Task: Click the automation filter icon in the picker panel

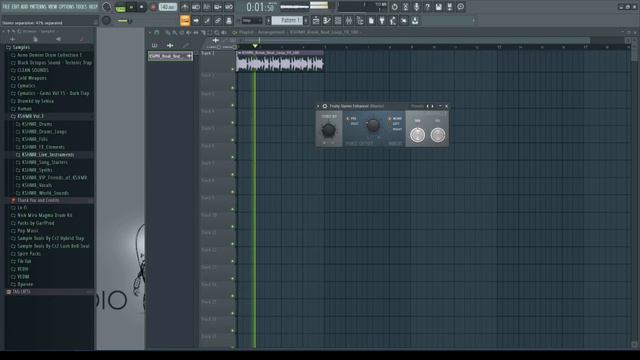Action: [186, 45]
